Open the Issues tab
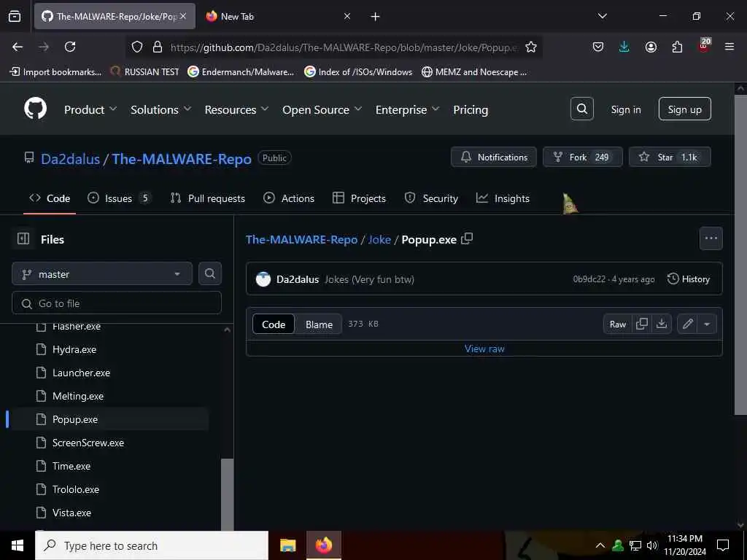Viewport: 747px width, 560px height. [120, 198]
